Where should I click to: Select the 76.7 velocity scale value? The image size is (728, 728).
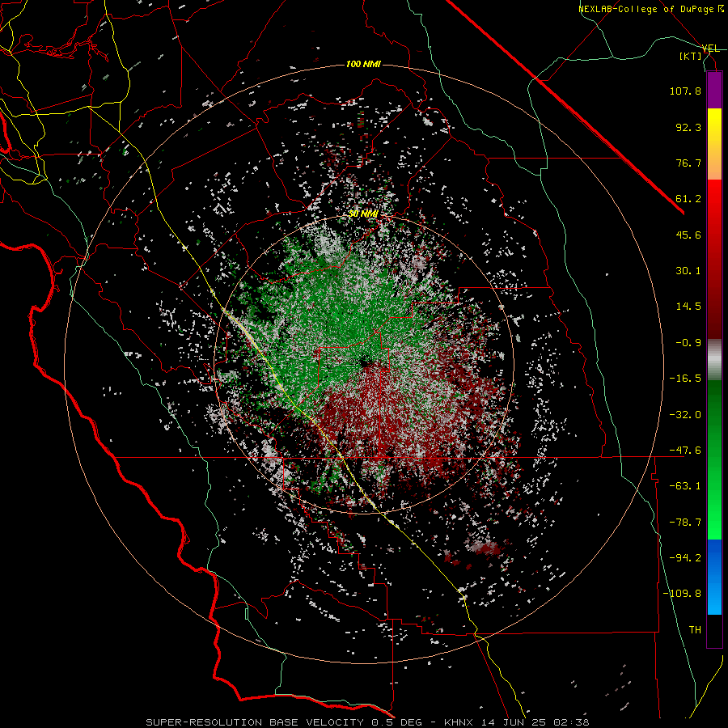(688, 163)
